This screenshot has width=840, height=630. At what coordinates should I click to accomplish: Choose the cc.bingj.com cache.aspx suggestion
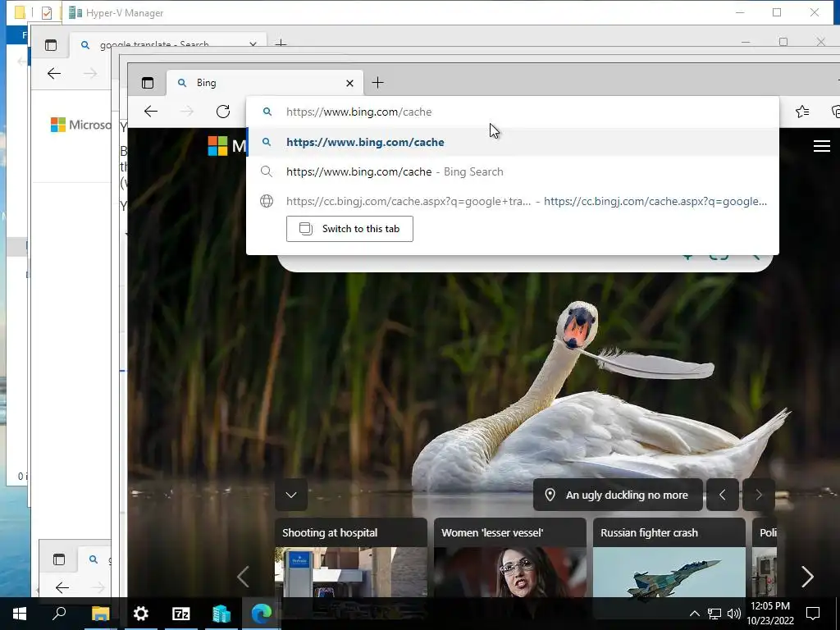pyautogui.click(x=512, y=202)
